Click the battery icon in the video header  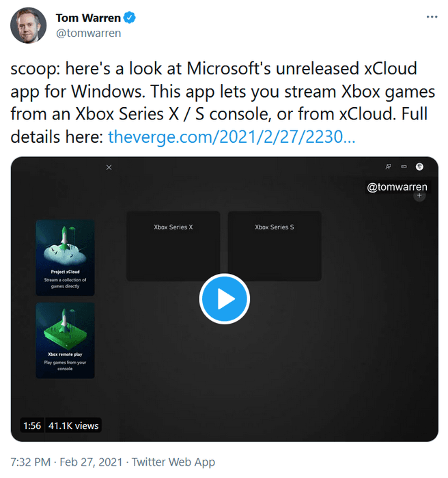click(x=404, y=166)
